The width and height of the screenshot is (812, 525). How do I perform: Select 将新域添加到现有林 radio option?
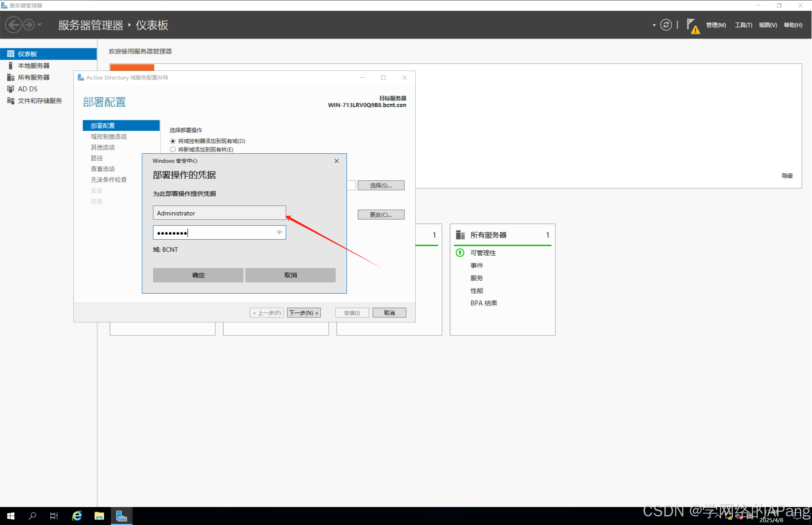tap(173, 150)
